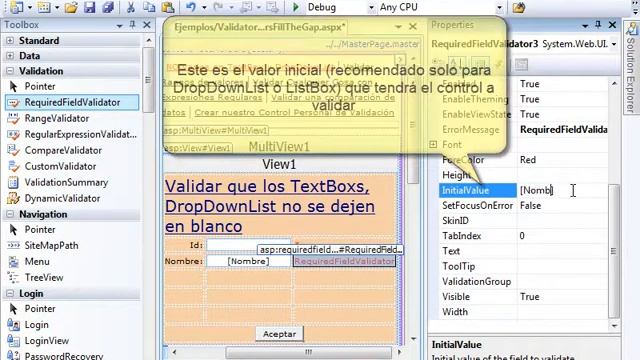Select DynamicValidator tool in Toolbox
Image resolution: width=640 pixels, height=360 pixels.
[x=62, y=198]
